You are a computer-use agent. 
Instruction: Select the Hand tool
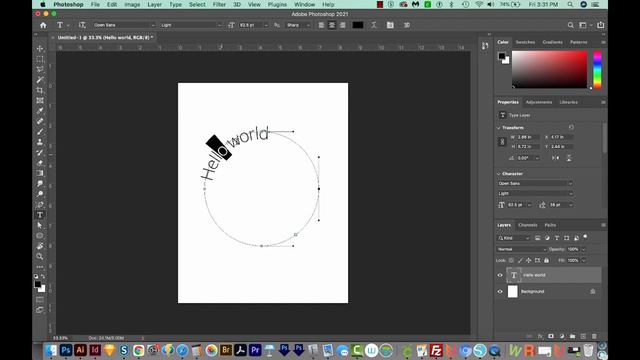tap(40, 246)
